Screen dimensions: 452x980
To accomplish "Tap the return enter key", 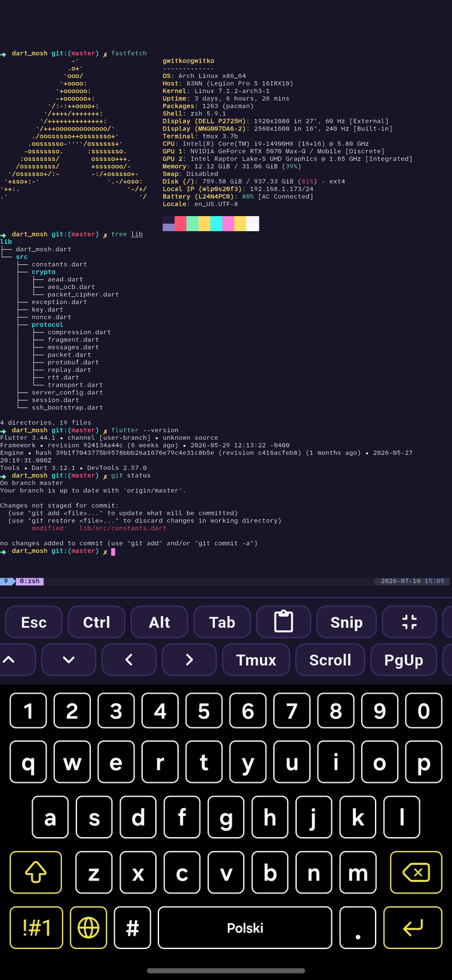I will tap(413, 928).
